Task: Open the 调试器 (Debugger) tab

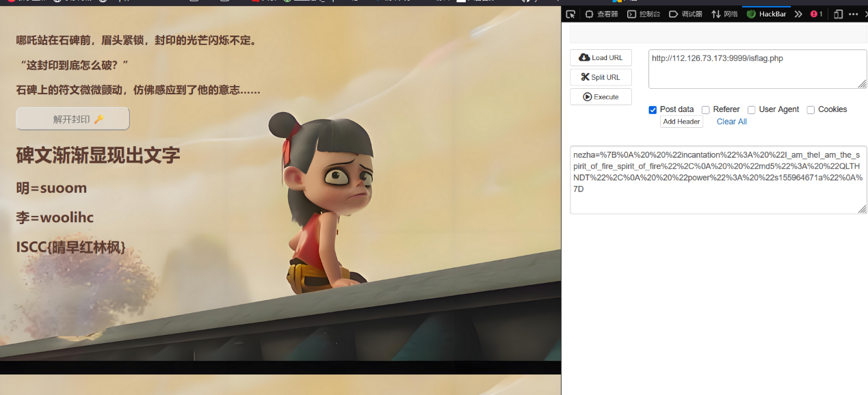Action: click(x=686, y=14)
